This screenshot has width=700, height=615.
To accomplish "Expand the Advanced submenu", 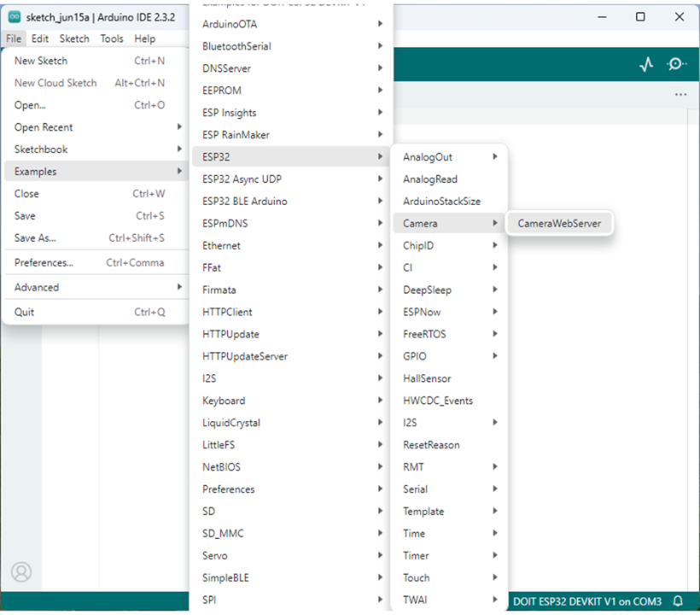I will tap(95, 287).
